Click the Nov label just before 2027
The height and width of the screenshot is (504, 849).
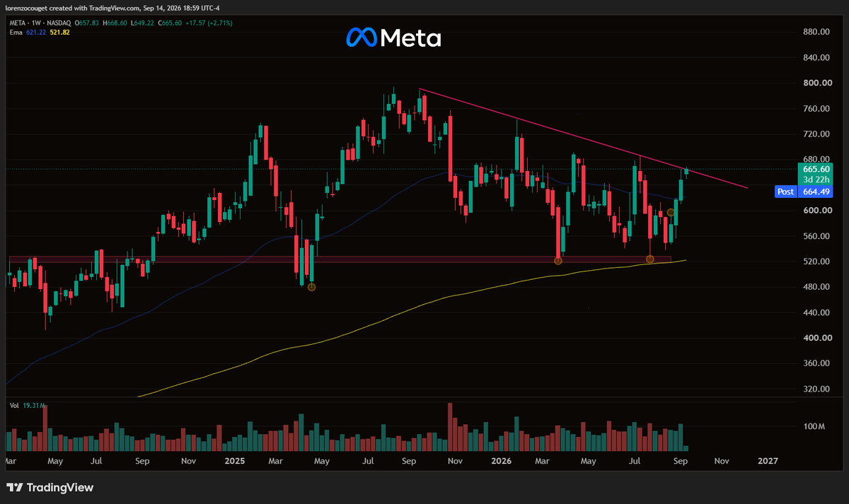coord(721,461)
